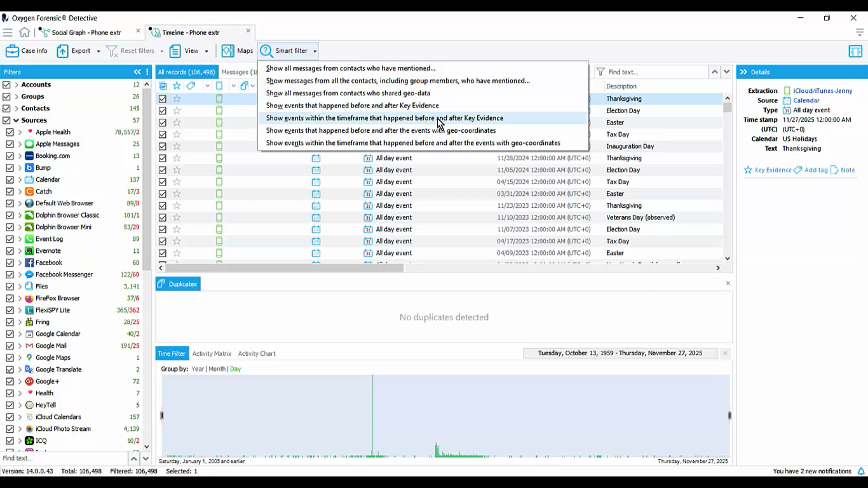Toggle the select-all records checkbox
Screen dimensions: 868x488
click(163, 86)
